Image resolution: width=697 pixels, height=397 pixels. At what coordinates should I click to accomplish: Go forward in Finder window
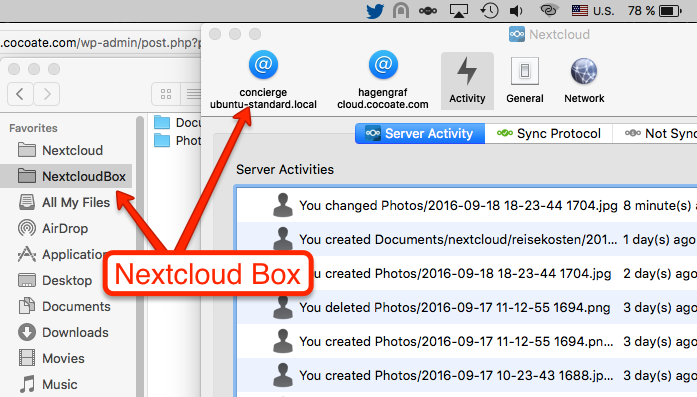point(47,94)
